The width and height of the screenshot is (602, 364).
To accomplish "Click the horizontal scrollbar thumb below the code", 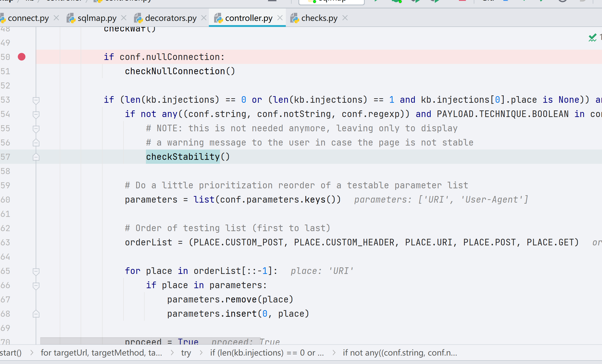I will tap(150, 341).
